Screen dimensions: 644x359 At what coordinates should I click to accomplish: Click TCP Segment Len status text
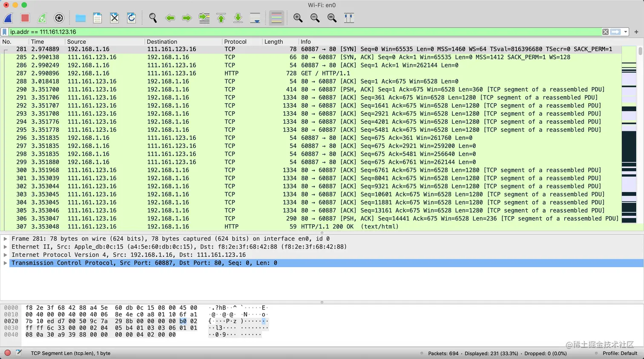(71, 353)
